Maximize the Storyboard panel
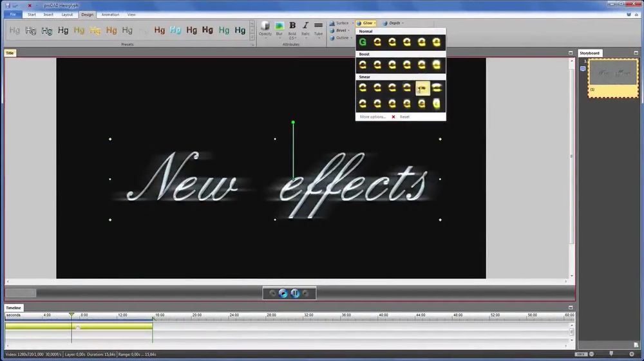The image size is (644, 361). tap(636, 53)
